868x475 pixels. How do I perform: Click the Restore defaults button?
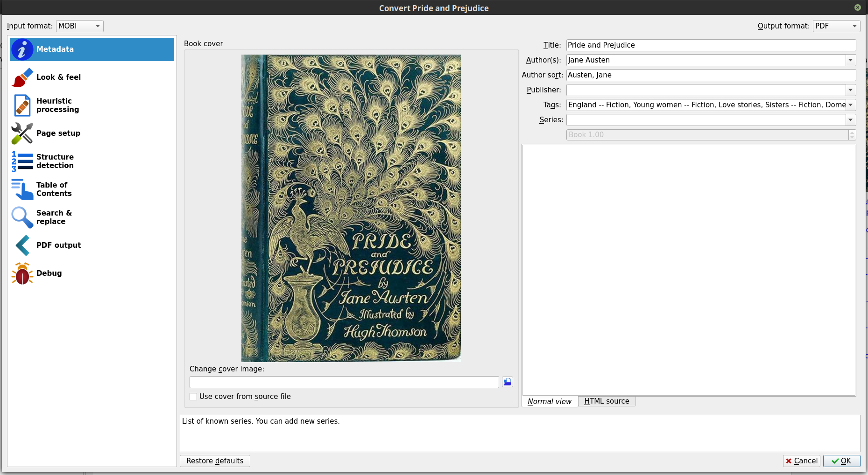[x=215, y=461]
